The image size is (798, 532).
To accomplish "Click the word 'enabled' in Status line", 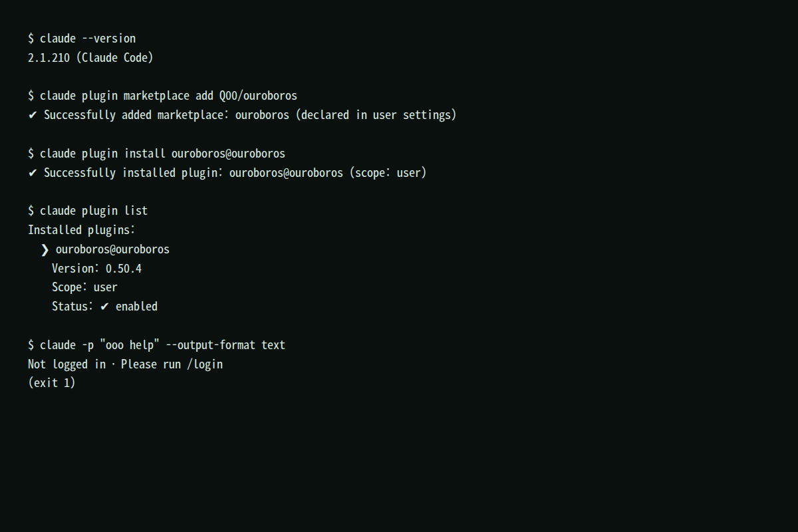I will 136,307.
